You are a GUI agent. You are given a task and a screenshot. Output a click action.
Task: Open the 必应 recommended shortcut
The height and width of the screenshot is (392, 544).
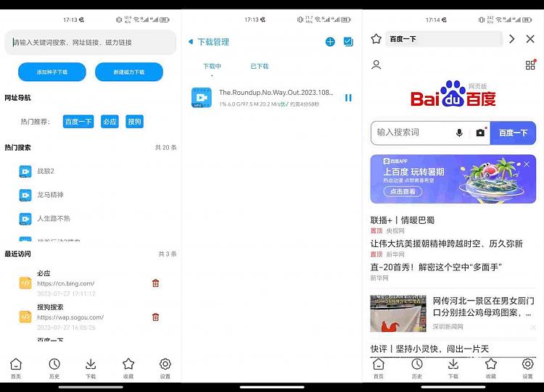tap(110, 122)
